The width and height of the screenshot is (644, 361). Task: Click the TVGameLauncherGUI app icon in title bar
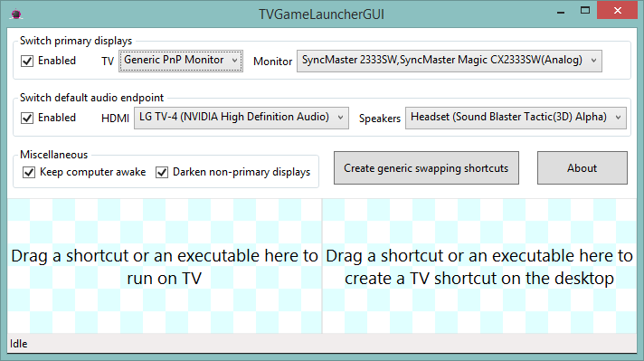pyautogui.click(x=16, y=14)
